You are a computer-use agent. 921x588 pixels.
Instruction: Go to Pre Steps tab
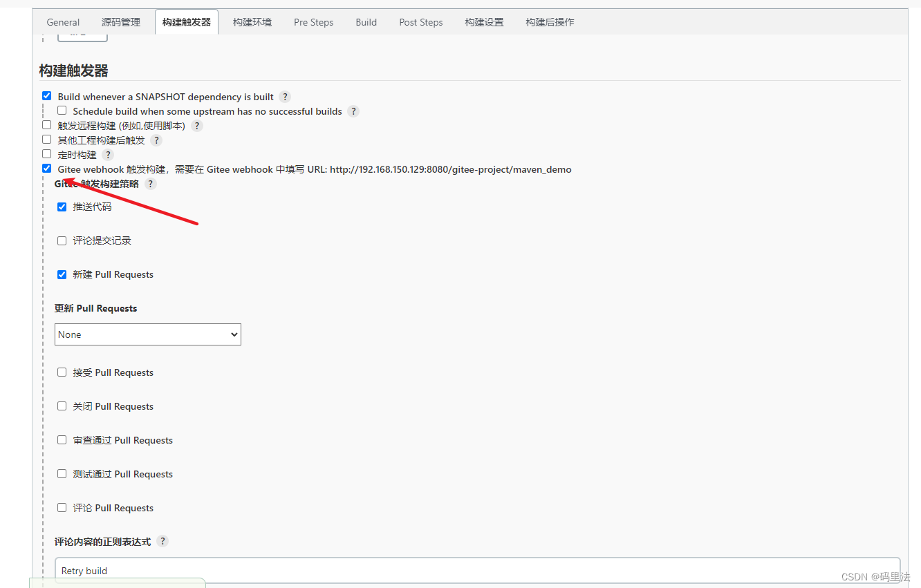coord(314,22)
